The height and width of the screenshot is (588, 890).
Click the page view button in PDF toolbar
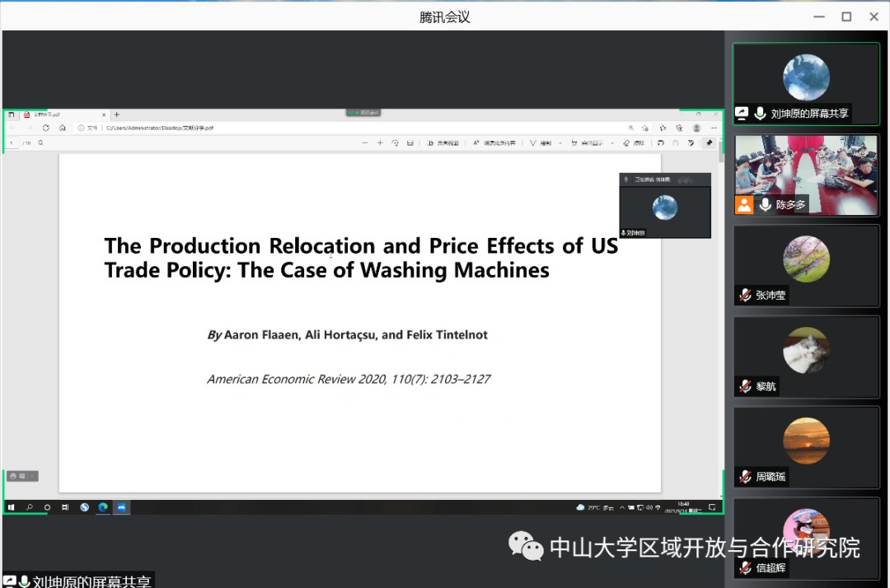(x=442, y=143)
